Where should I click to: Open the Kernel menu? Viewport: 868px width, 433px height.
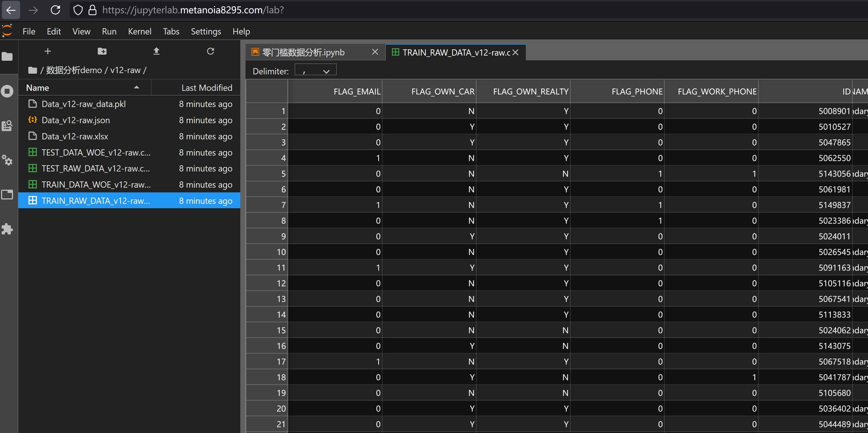tap(139, 31)
